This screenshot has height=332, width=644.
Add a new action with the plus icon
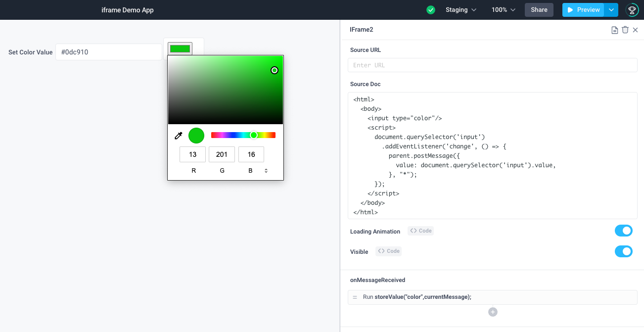493,312
